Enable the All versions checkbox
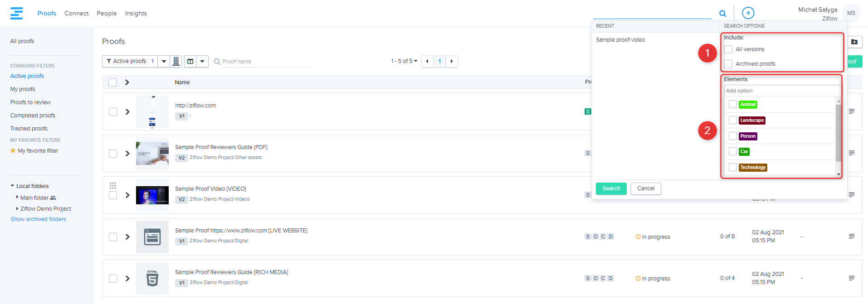 pyautogui.click(x=728, y=49)
